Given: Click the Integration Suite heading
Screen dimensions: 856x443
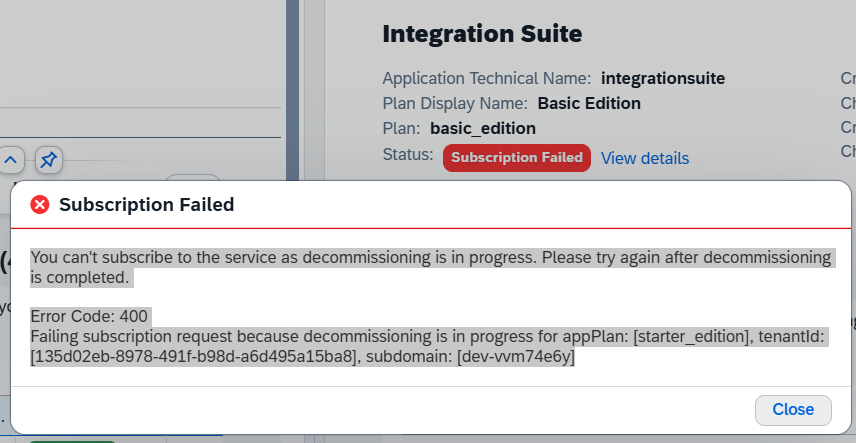Looking at the screenshot, I should 482,34.
